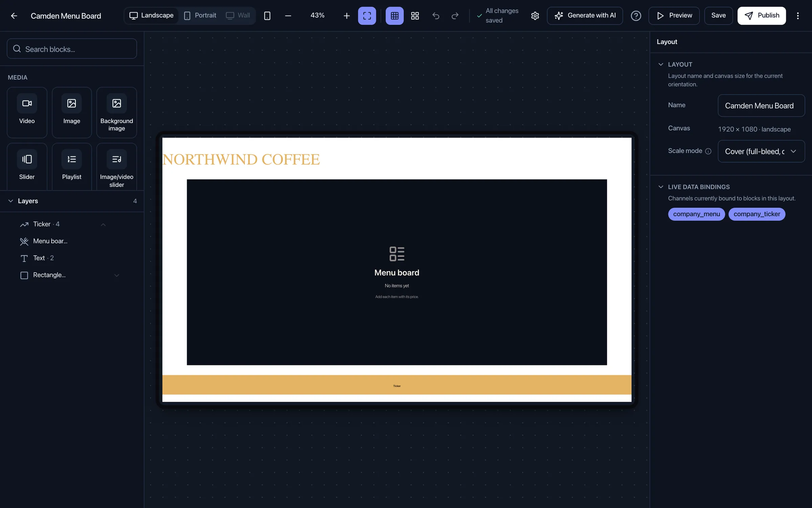Image resolution: width=812 pixels, height=508 pixels.
Task: Switch to Wall orientation
Action: [x=238, y=16]
